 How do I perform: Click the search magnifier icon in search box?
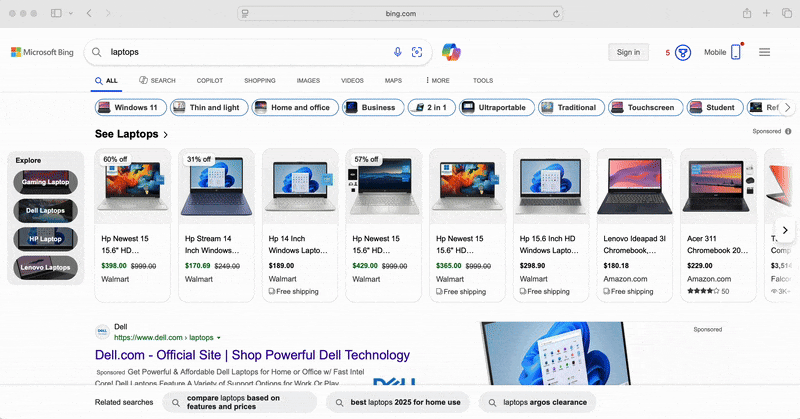pyautogui.click(x=96, y=52)
